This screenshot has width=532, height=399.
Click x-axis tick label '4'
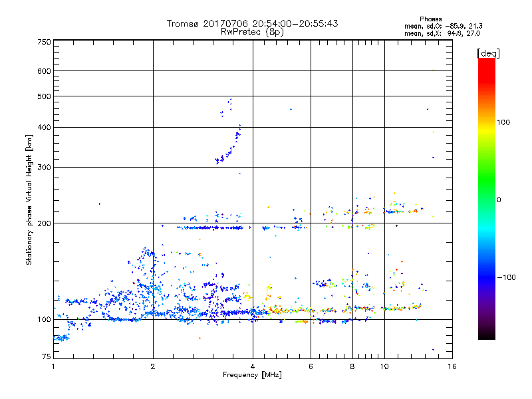[x=253, y=366]
